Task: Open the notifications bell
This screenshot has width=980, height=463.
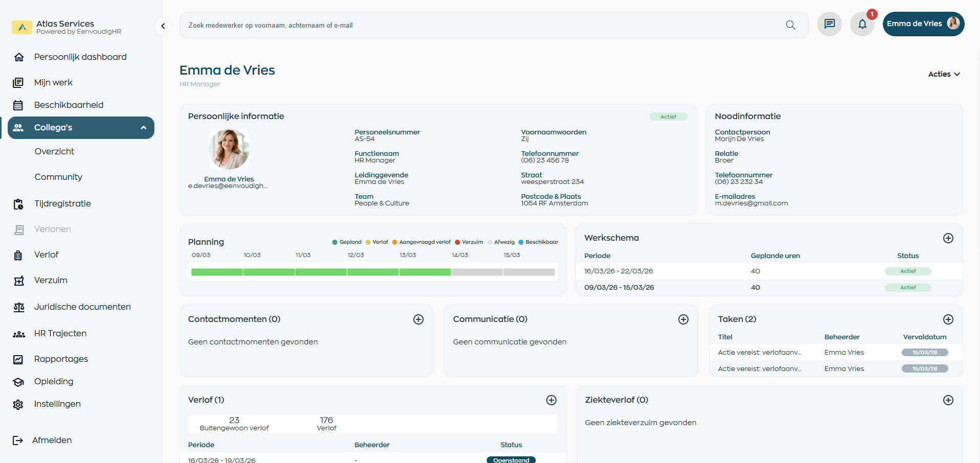Action: pyautogui.click(x=862, y=24)
